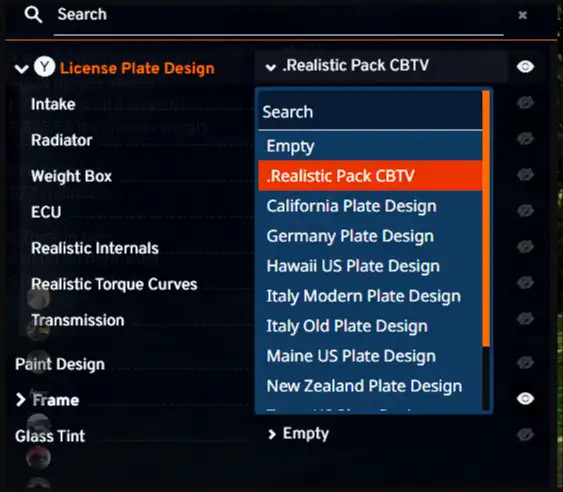Select the Intake part row
The height and width of the screenshot is (492, 563).
(53, 104)
